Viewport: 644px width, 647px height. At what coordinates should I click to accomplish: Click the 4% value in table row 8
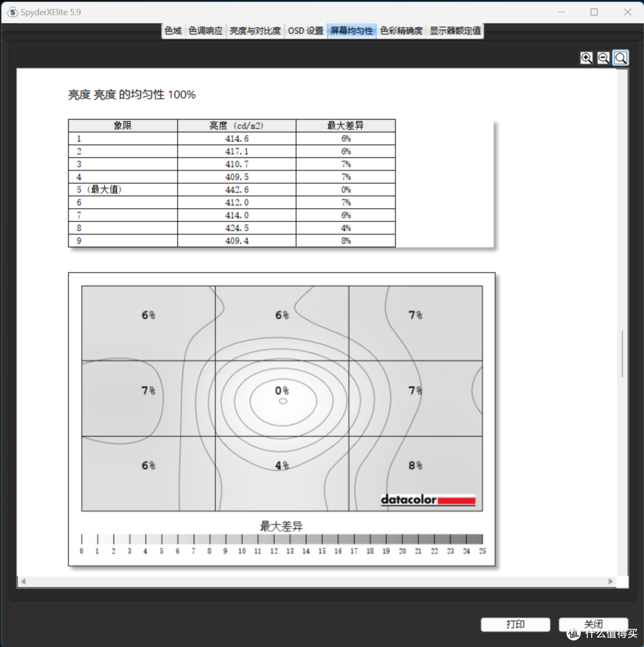click(x=346, y=228)
